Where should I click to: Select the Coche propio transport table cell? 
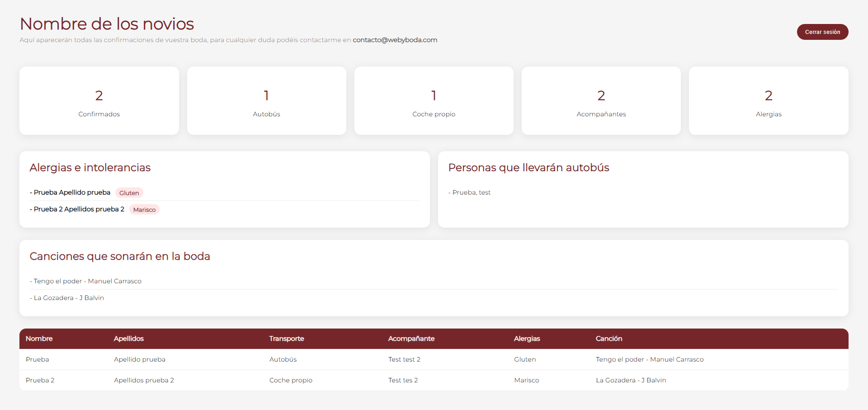tap(291, 380)
